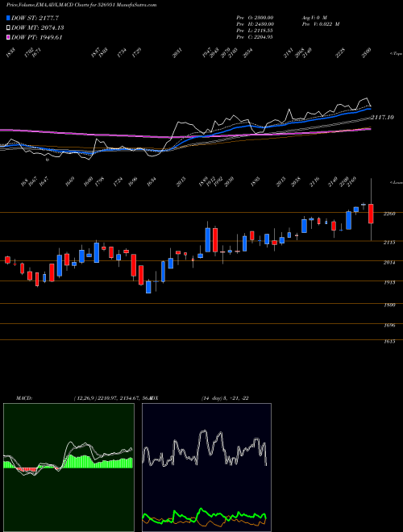This screenshot has width=403, height=532.
Task: Select the 'DOW MT: 2074.13' legend text
Action: click(38, 28)
